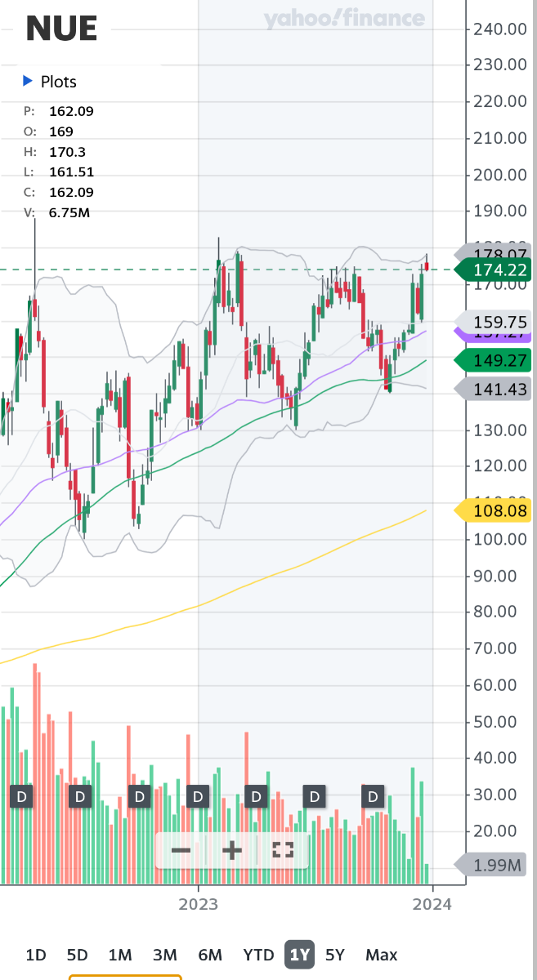The image size is (537, 980).
Task: Show the Max time range
Action: click(x=381, y=955)
